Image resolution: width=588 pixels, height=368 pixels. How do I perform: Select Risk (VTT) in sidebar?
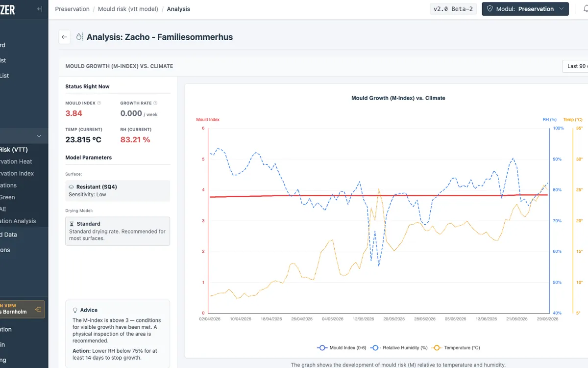click(x=14, y=150)
